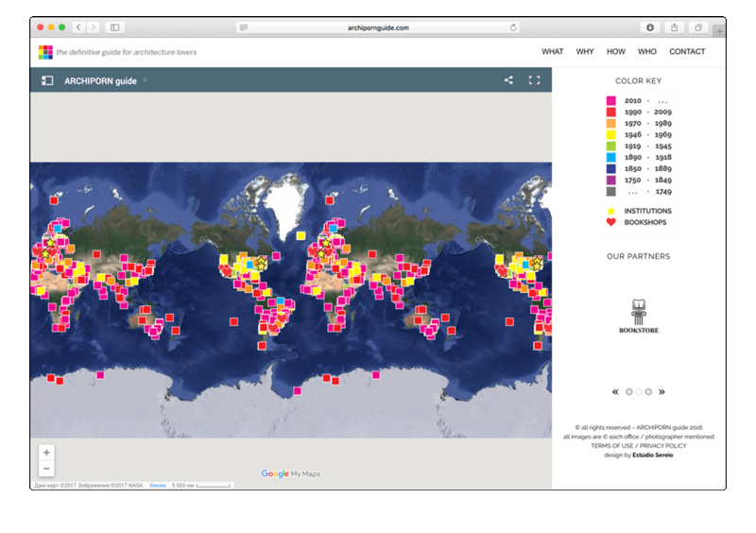The image size is (756, 533).
Task: Toggle the Safari sidebar button
Action: 115,27
